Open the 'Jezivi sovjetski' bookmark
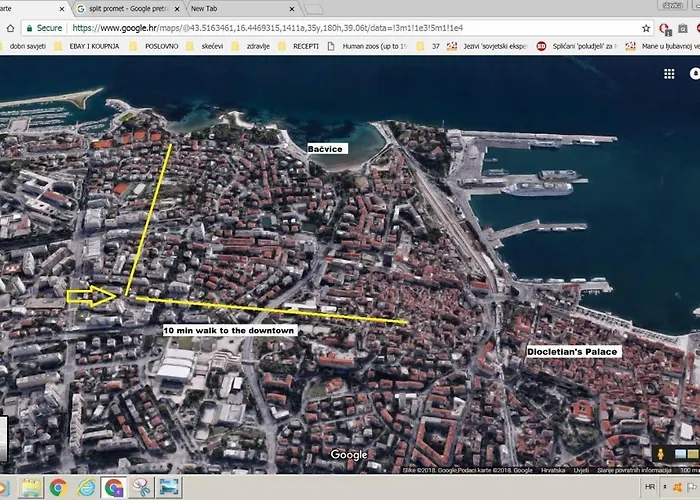The height and width of the screenshot is (500, 700). [x=488, y=46]
